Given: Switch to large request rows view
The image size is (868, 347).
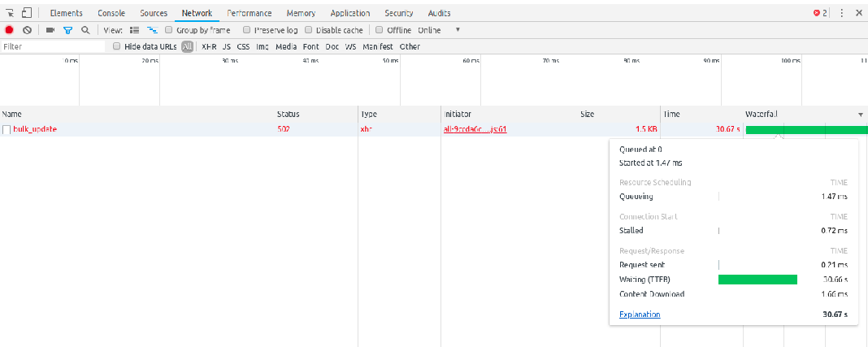Looking at the screenshot, I should 134,30.
